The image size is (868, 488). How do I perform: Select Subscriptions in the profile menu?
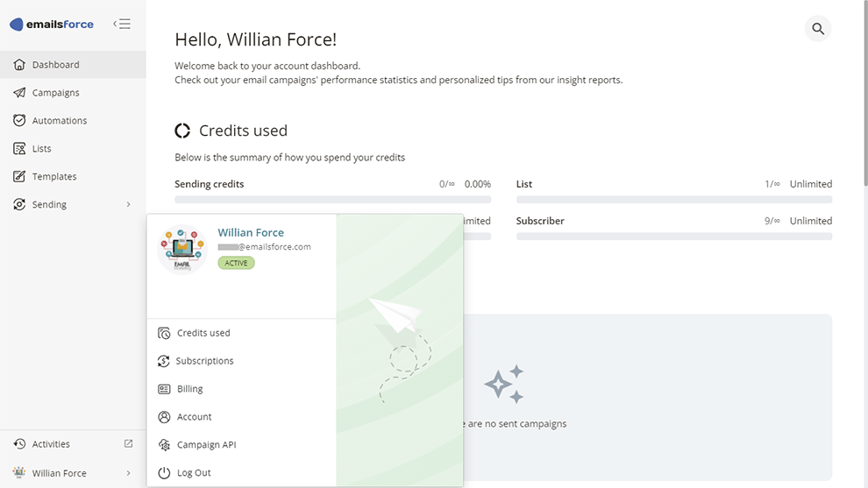tap(205, 361)
